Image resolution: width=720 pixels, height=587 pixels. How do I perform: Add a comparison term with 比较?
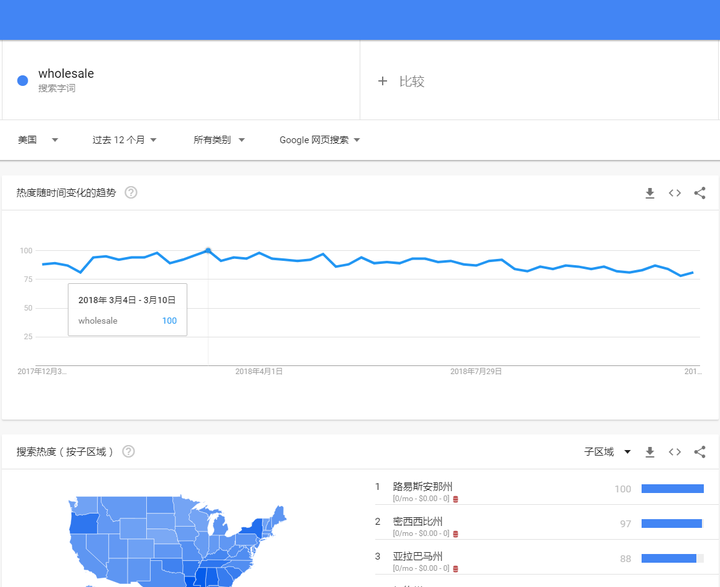[401, 81]
